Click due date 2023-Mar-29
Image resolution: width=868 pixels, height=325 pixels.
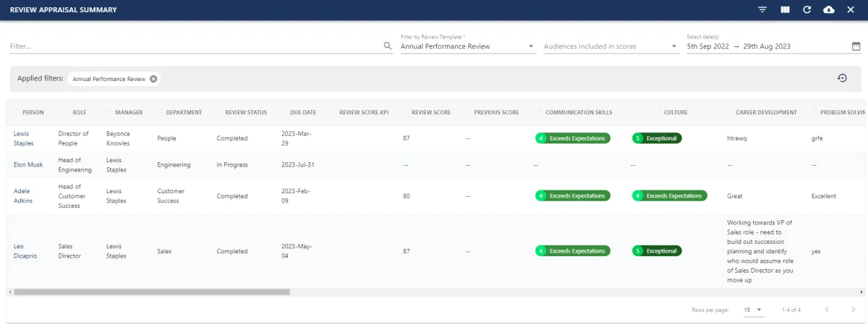click(x=295, y=138)
